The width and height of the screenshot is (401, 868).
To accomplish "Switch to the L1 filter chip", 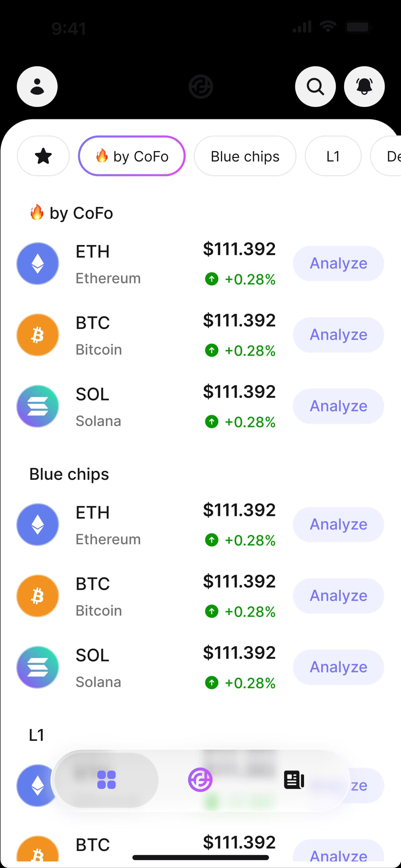I will [333, 156].
